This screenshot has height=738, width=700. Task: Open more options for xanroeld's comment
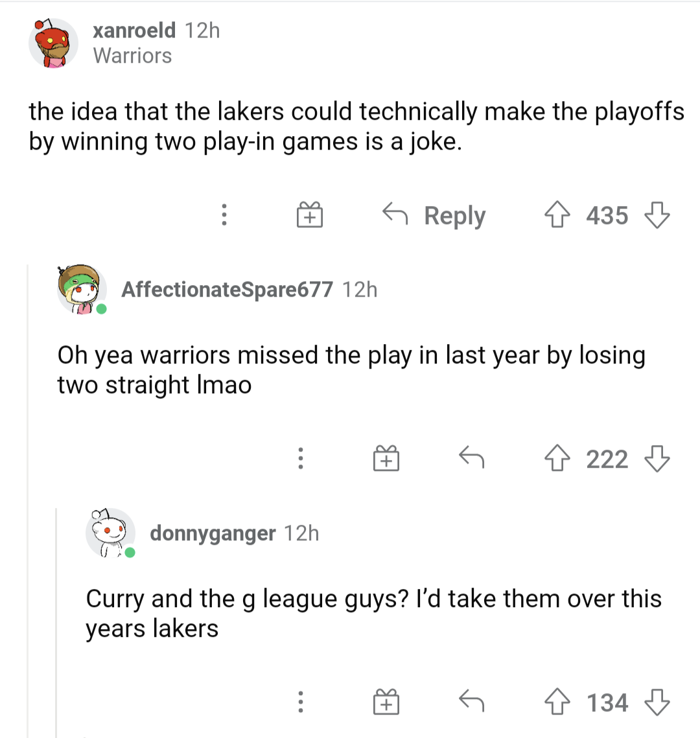224,215
